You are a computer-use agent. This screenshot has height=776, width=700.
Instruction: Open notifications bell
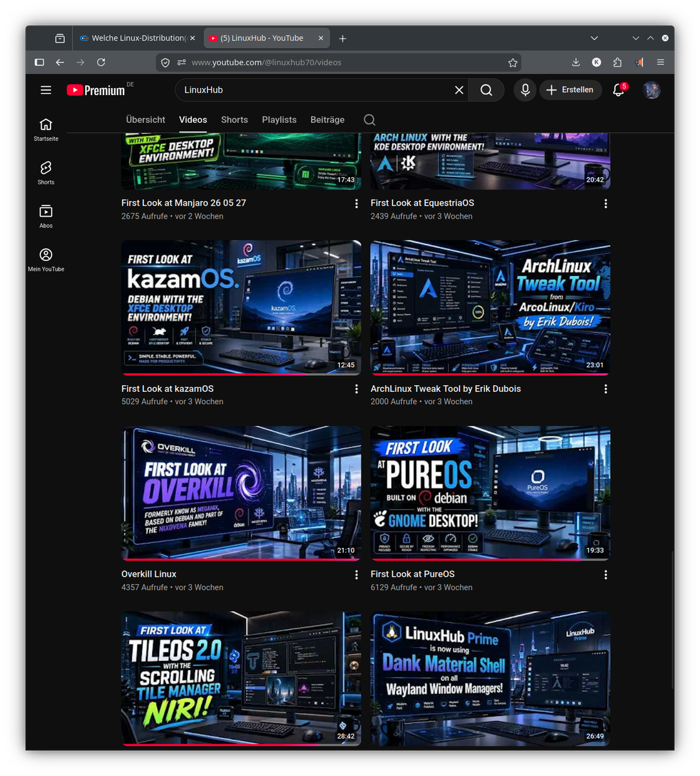[x=619, y=90]
